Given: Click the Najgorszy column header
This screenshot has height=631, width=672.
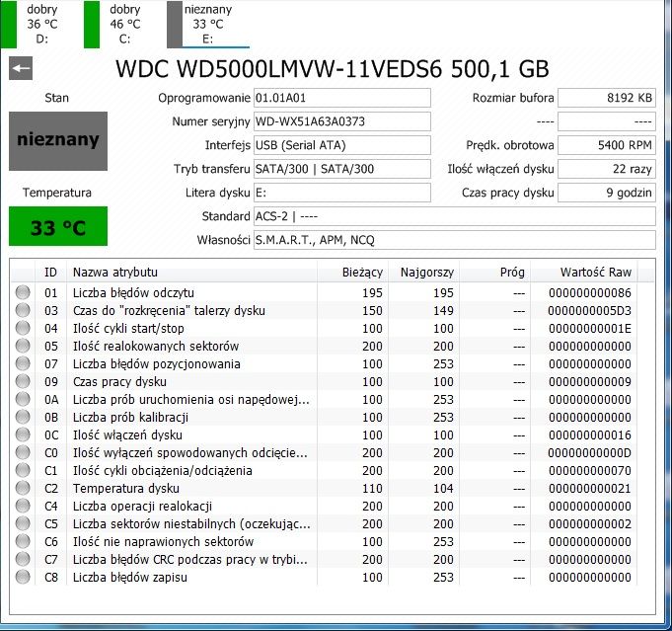Looking at the screenshot, I should (424, 272).
